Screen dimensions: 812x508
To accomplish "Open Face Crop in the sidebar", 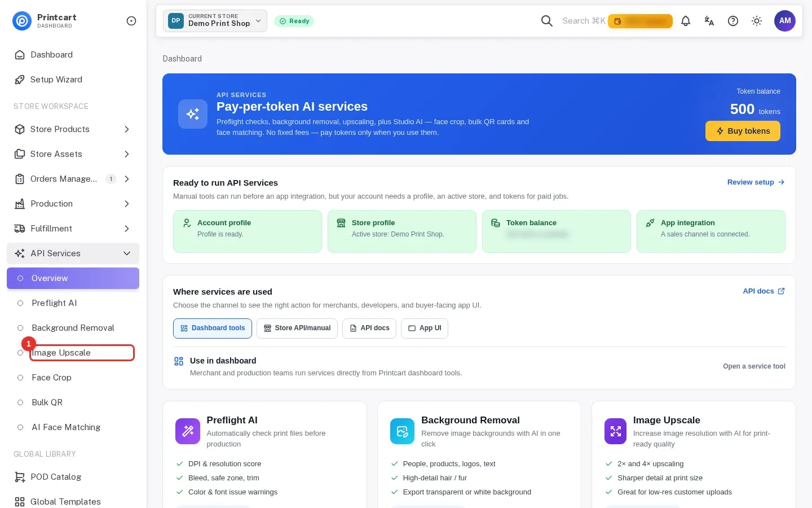I will 73,378.
